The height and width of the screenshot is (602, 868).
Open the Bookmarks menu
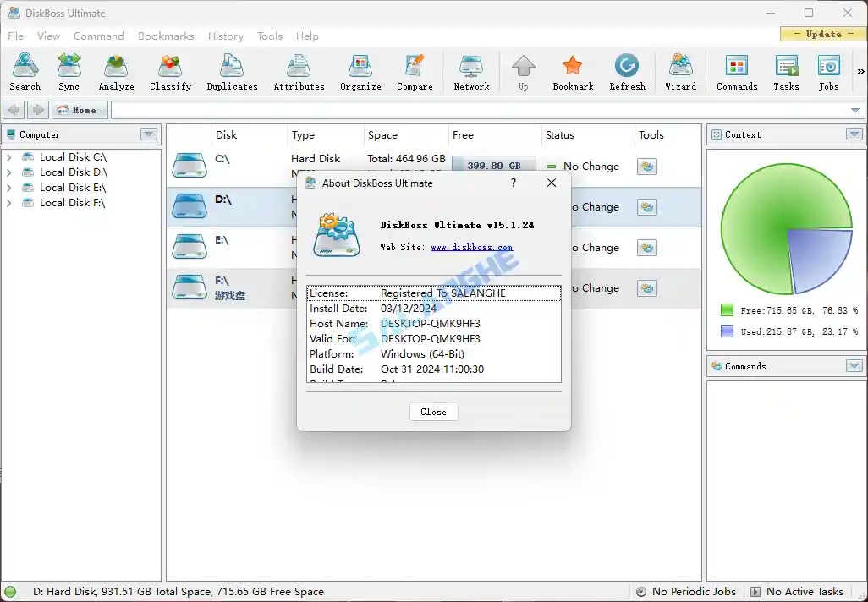click(166, 36)
